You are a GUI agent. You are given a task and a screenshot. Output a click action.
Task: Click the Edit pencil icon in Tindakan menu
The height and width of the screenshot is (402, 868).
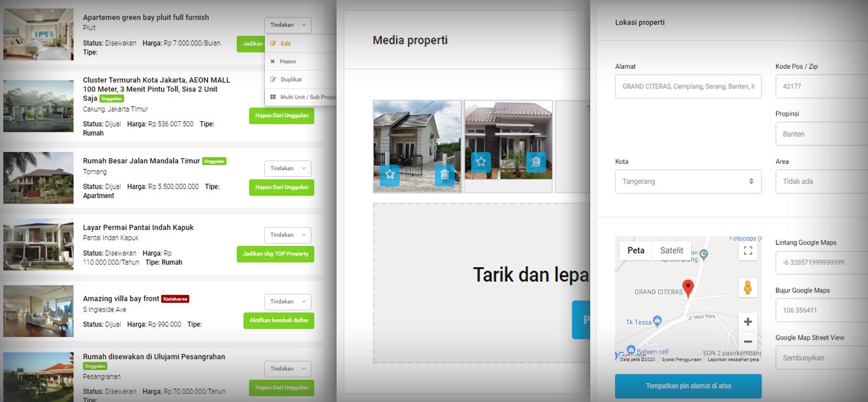tap(273, 44)
